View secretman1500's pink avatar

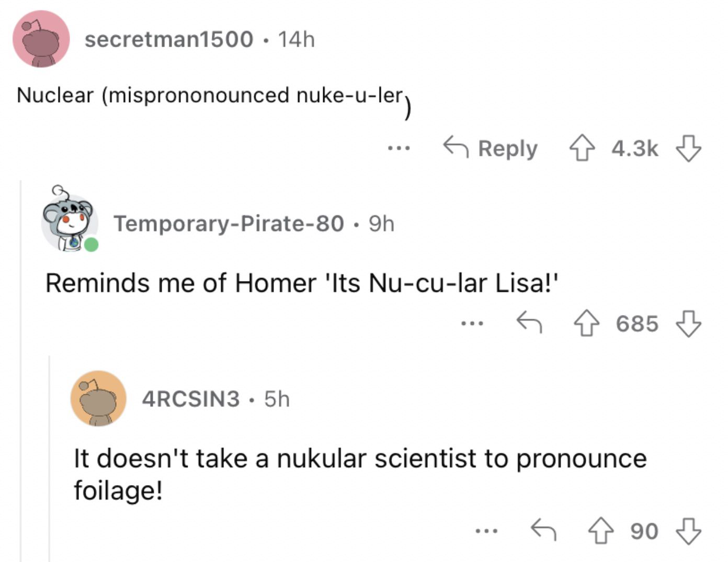41,39
